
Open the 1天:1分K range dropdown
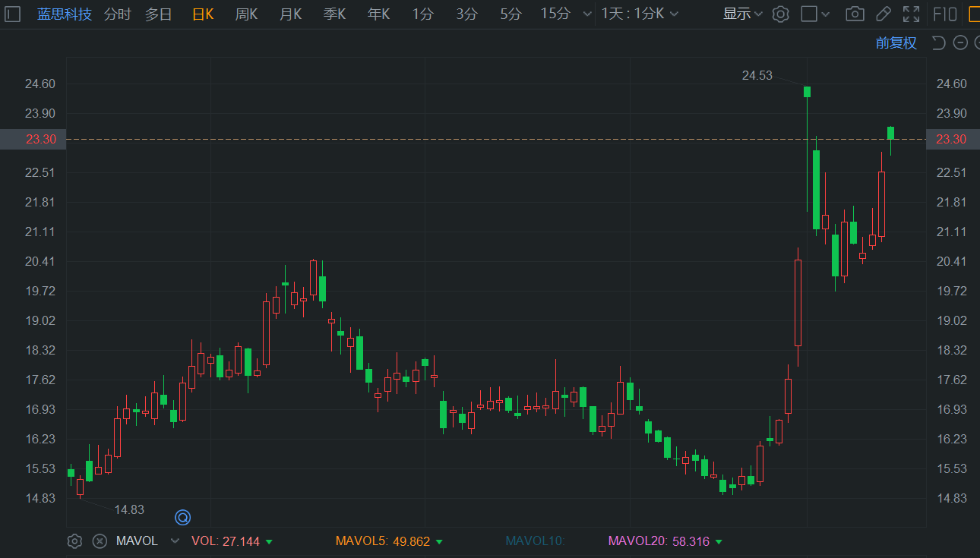click(640, 14)
